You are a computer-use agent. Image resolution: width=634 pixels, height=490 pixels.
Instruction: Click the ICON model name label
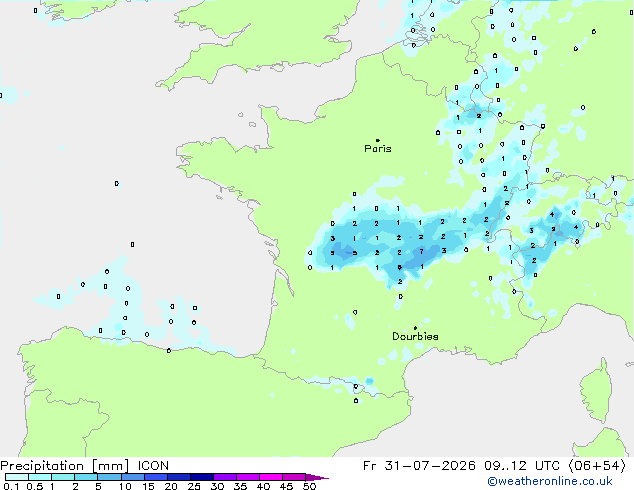coord(153,466)
